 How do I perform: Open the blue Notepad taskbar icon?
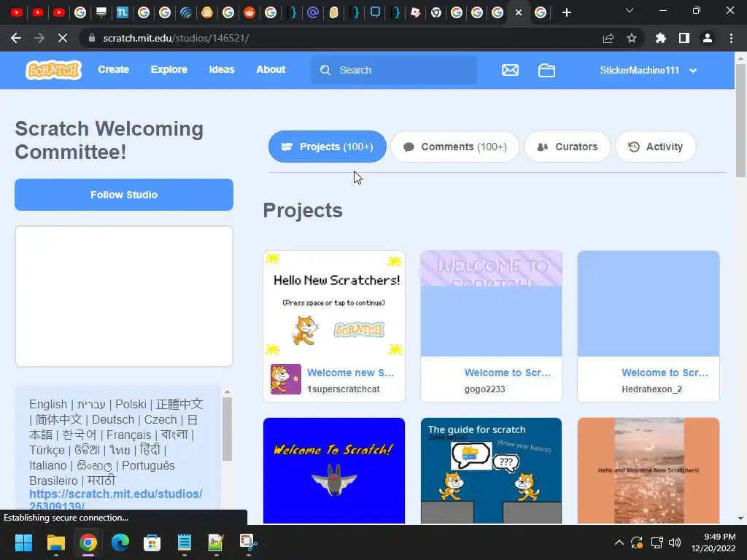(185, 542)
